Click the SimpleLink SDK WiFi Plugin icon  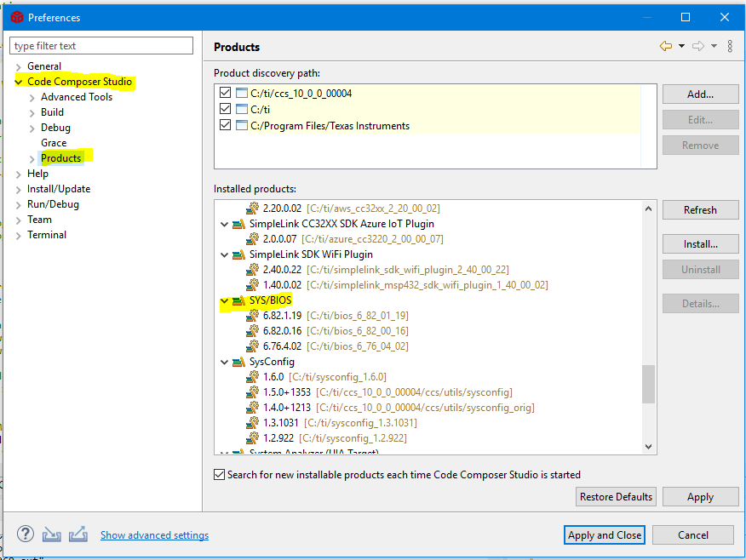[238, 254]
